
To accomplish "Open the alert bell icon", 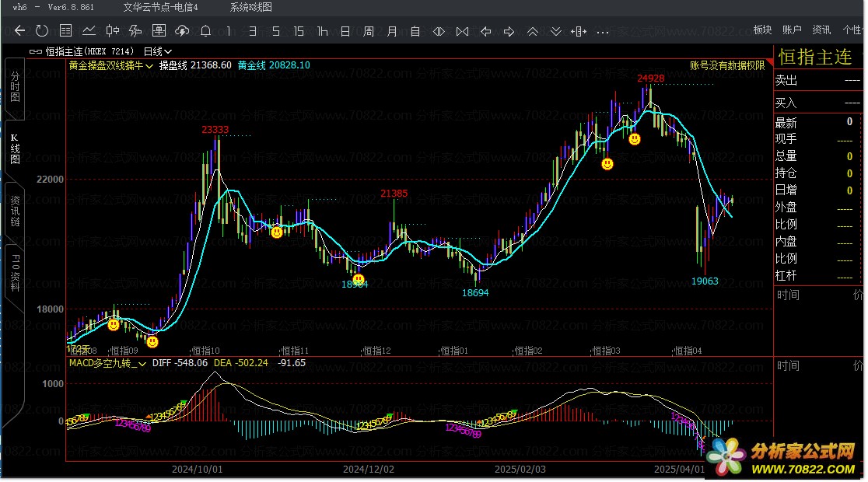I will coord(205,31).
